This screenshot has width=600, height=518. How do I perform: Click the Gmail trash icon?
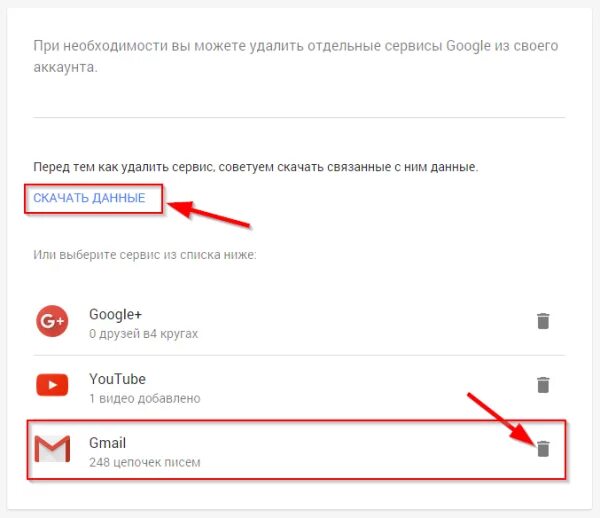(x=543, y=448)
